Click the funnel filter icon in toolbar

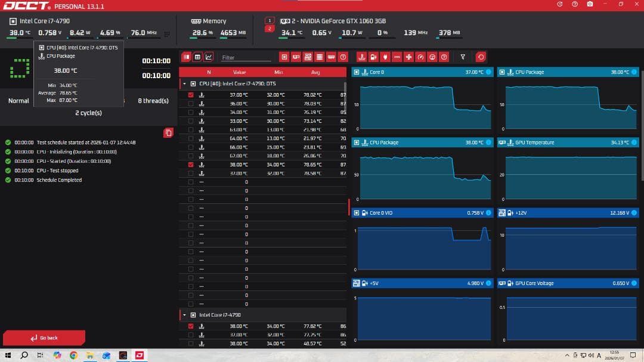(463, 57)
